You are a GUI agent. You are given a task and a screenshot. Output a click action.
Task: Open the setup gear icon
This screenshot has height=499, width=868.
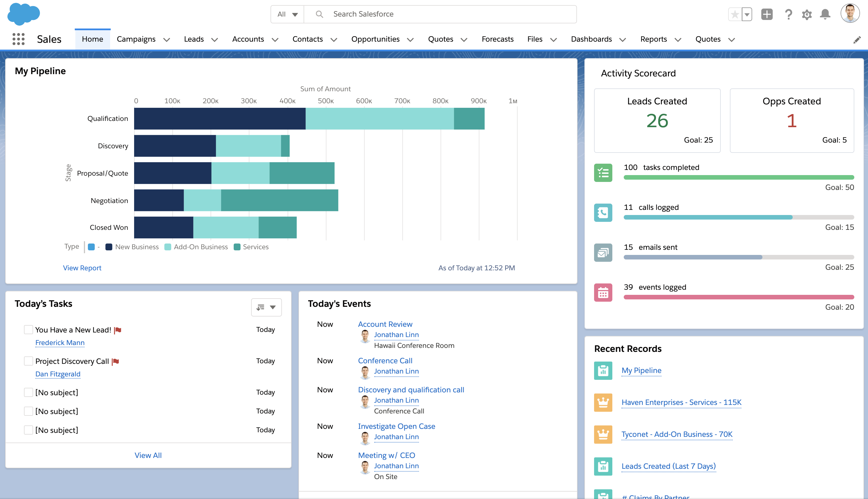[x=807, y=14]
